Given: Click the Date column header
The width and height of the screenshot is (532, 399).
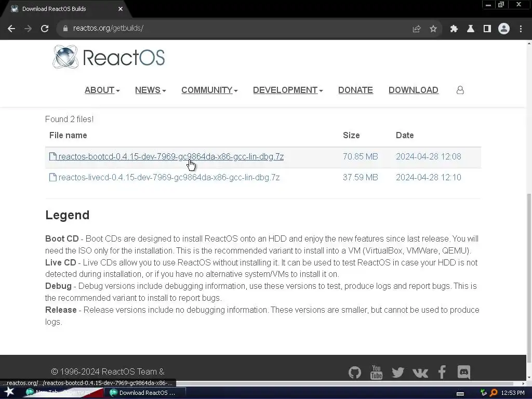Looking at the screenshot, I should (x=405, y=136).
